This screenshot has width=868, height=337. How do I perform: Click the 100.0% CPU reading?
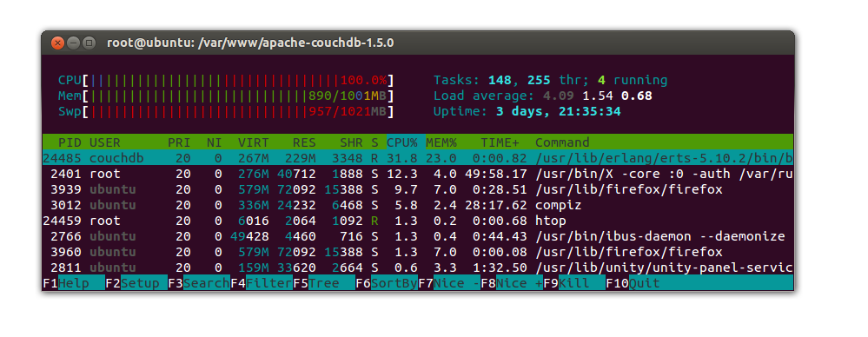pyautogui.click(x=363, y=80)
